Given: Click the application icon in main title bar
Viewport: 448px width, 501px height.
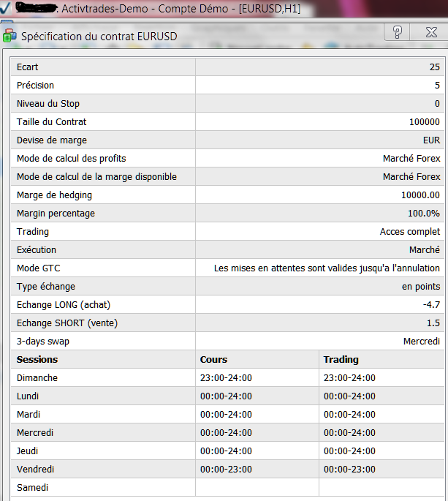Looking at the screenshot, I should [x=4, y=10].
